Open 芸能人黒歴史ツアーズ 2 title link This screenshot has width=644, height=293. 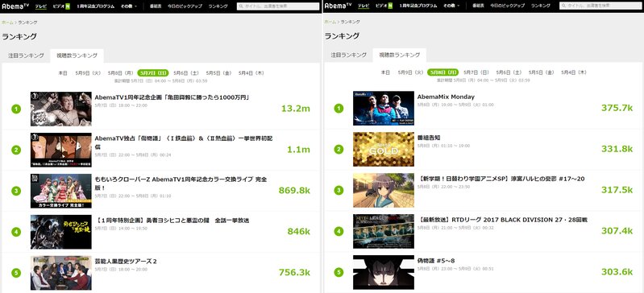(126, 262)
